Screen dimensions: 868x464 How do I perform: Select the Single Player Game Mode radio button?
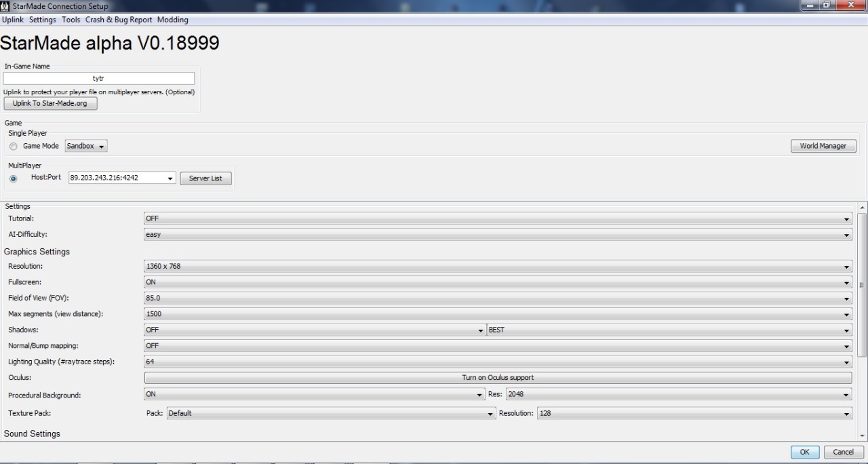pyautogui.click(x=13, y=147)
